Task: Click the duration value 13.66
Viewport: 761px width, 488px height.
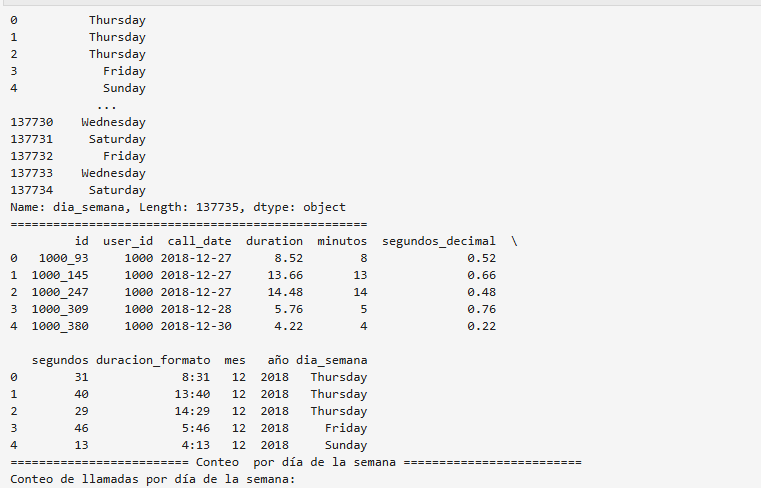Action: pos(285,275)
